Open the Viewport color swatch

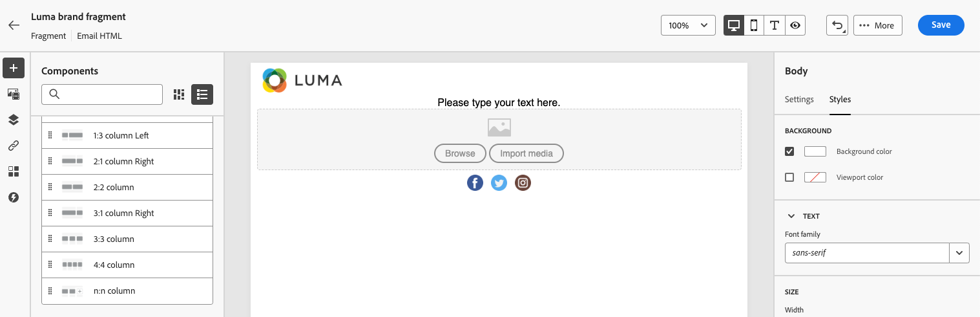point(815,177)
